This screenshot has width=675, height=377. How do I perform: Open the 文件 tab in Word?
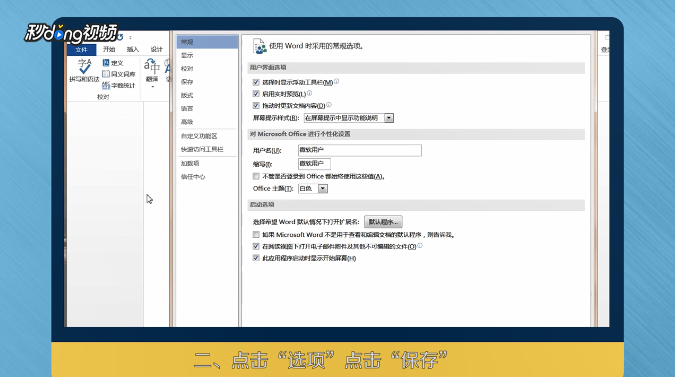81,49
